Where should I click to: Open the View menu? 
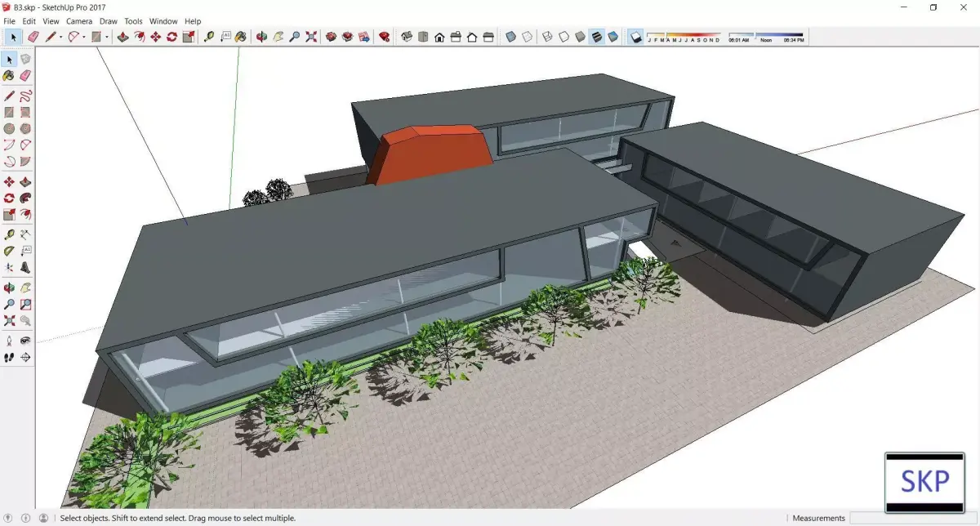[x=51, y=21]
